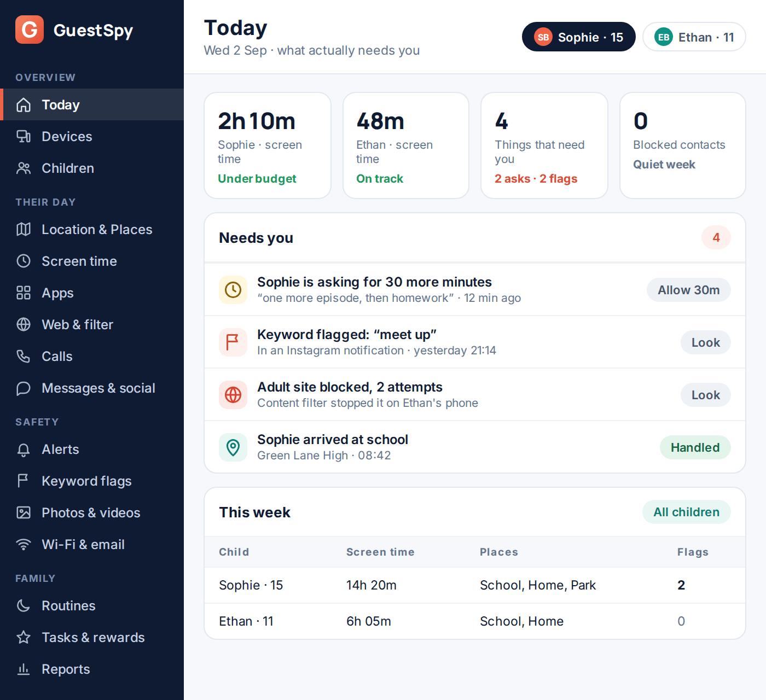This screenshot has width=766, height=700.
Task: Click Handled on Sophie arrived at school
Action: [695, 447]
